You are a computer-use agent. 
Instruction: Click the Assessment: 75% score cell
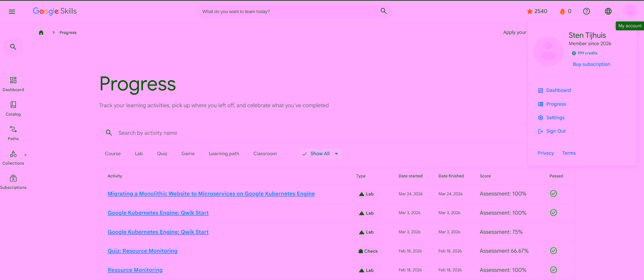coord(501,232)
